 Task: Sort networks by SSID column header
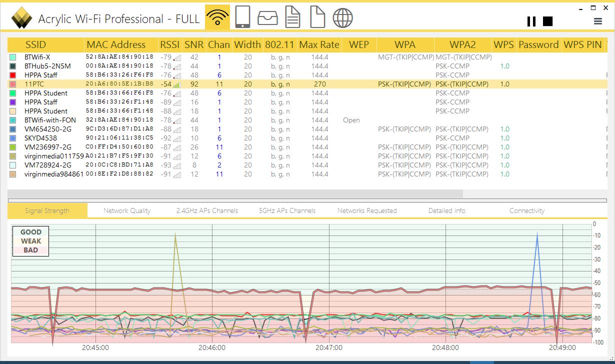[x=35, y=45]
